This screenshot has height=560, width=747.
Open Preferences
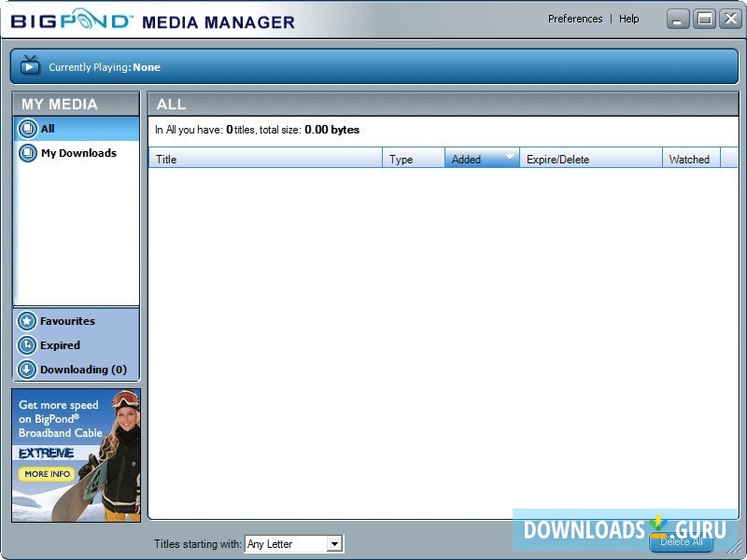click(575, 19)
